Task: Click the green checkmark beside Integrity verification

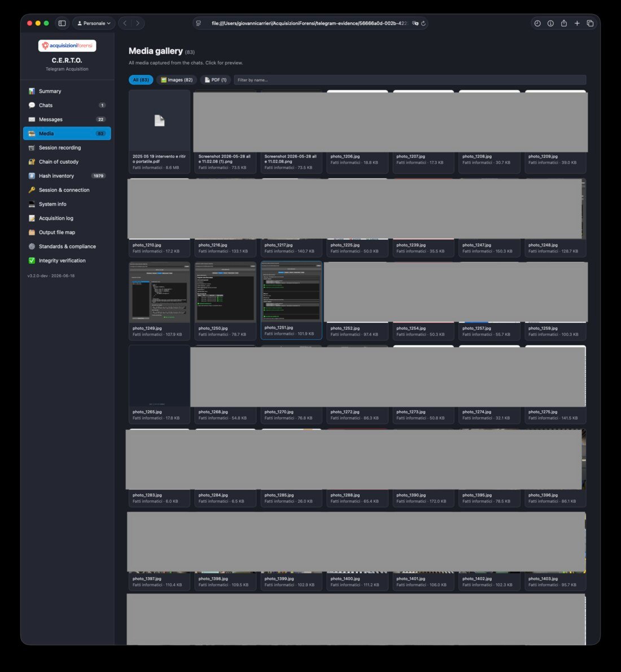Action: 32,260
